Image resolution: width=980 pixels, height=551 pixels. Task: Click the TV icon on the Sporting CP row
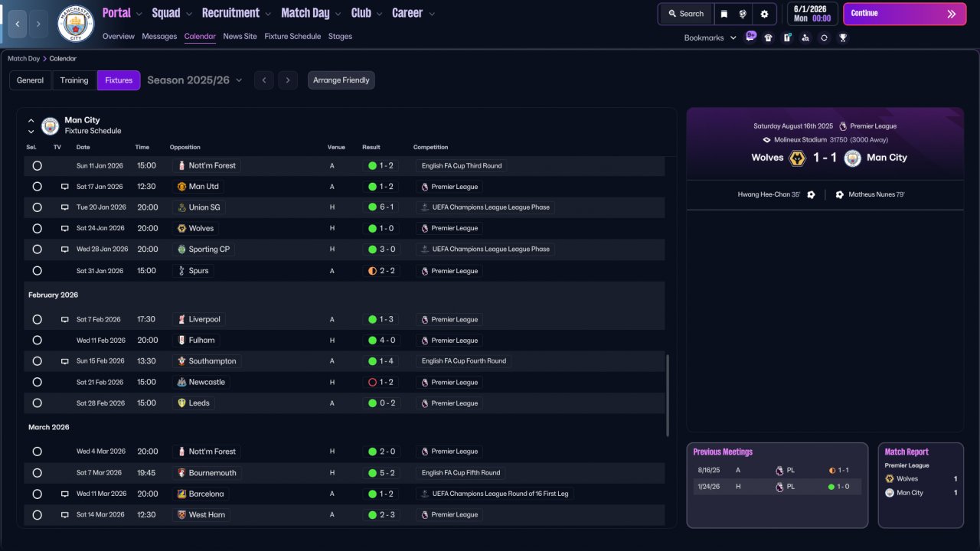click(65, 249)
